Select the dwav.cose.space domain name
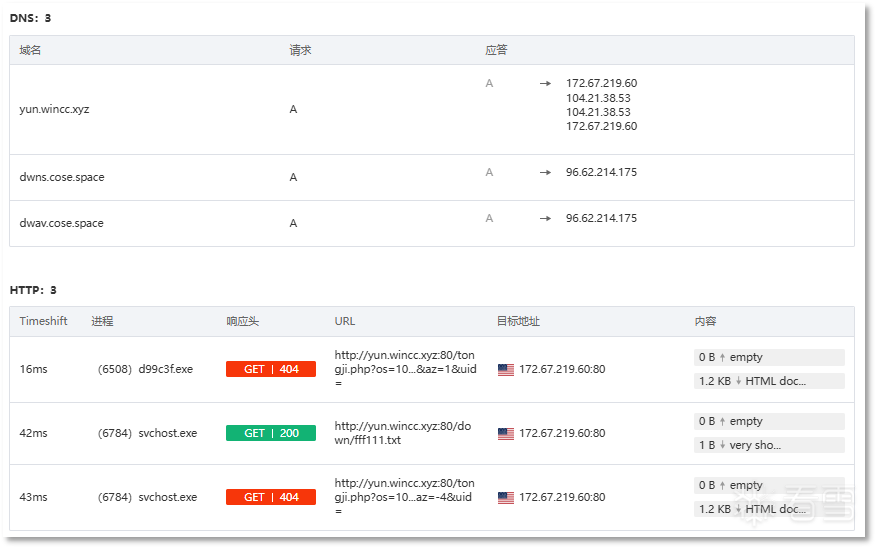Screen dimensions: 876x549 tap(62, 223)
